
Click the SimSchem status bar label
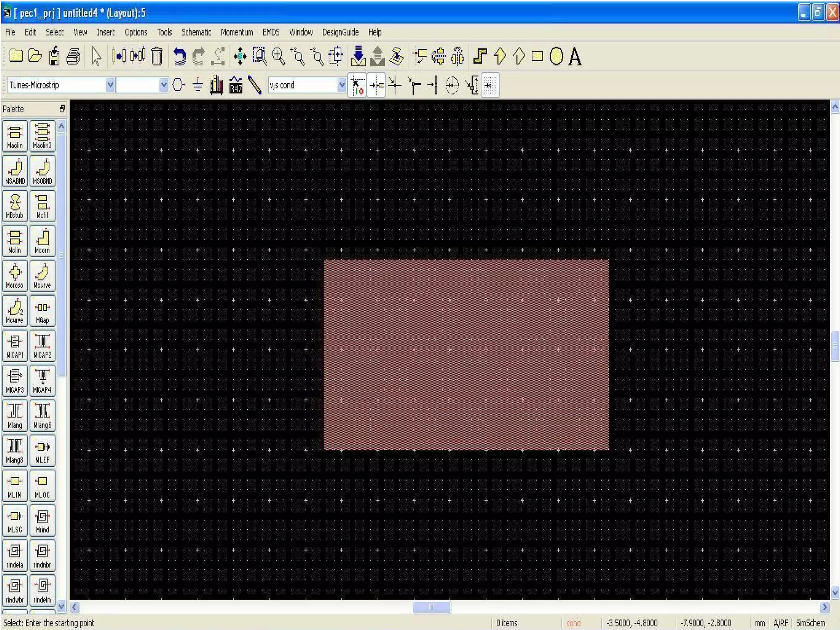coord(810,623)
